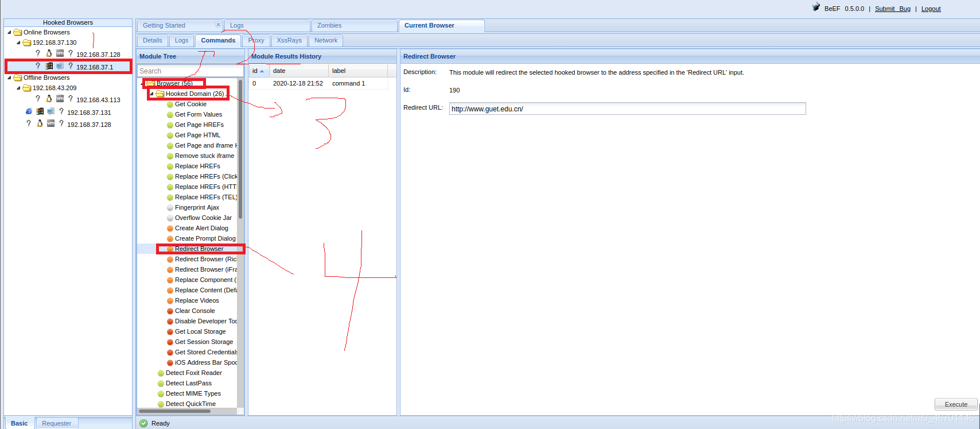Click the Module Tree vertical scrollbar
980x429 pixels.
pos(240,149)
